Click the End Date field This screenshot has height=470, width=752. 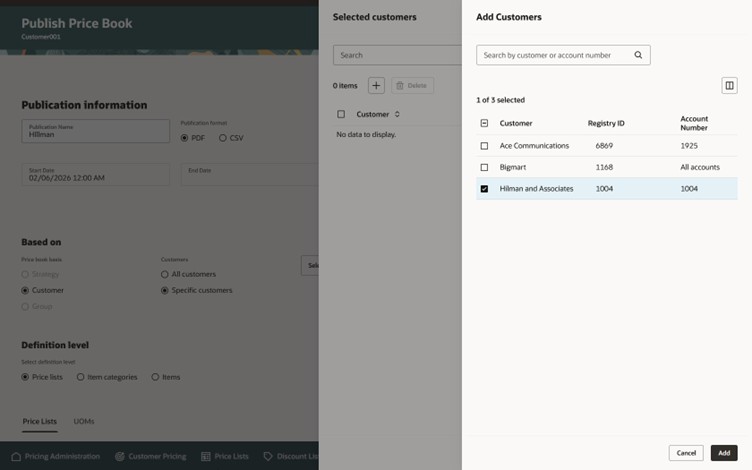click(x=249, y=175)
